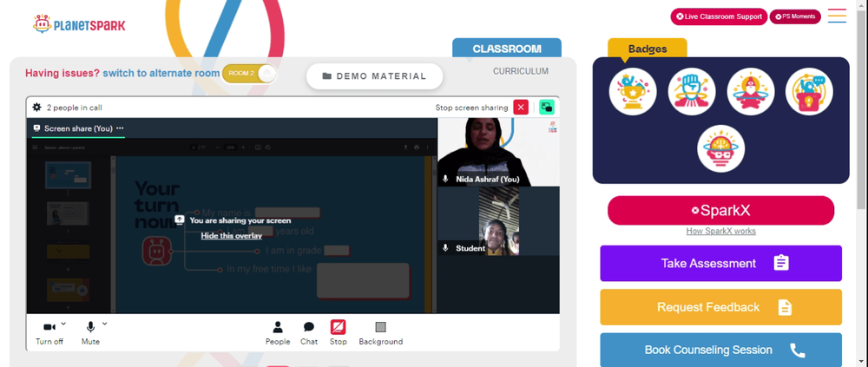Screen dimensions: 868x367
Task: Click Book Counseling Session button
Action: point(720,350)
